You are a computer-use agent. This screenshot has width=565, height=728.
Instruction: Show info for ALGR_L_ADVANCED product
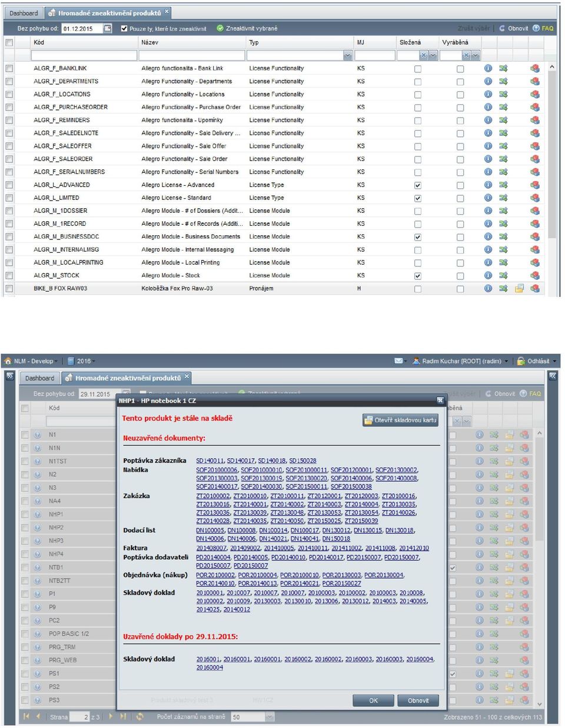[488, 185]
